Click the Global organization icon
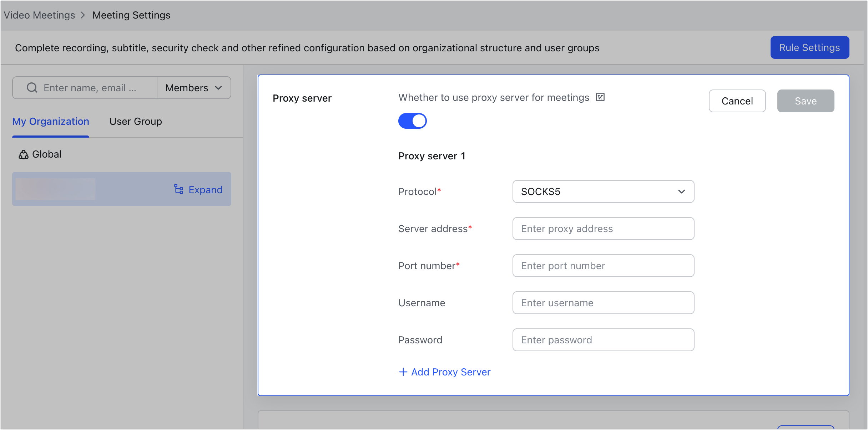Image resolution: width=868 pixels, height=430 pixels. pos(24,154)
